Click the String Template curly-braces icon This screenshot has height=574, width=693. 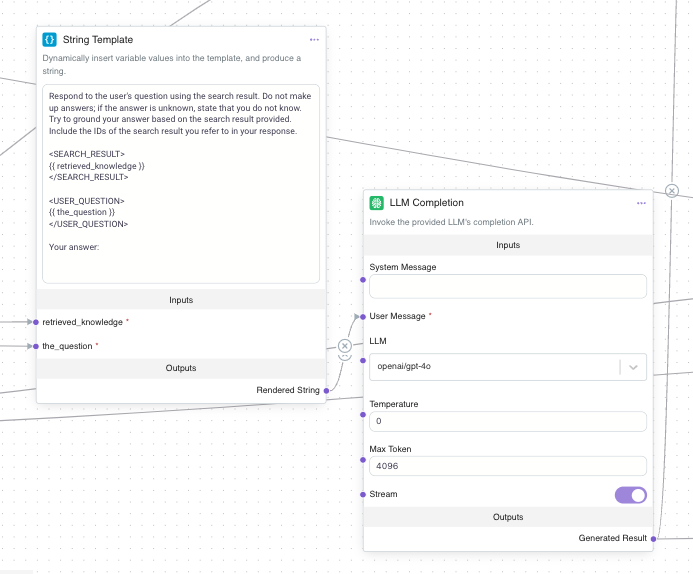[x=50, y=40]
